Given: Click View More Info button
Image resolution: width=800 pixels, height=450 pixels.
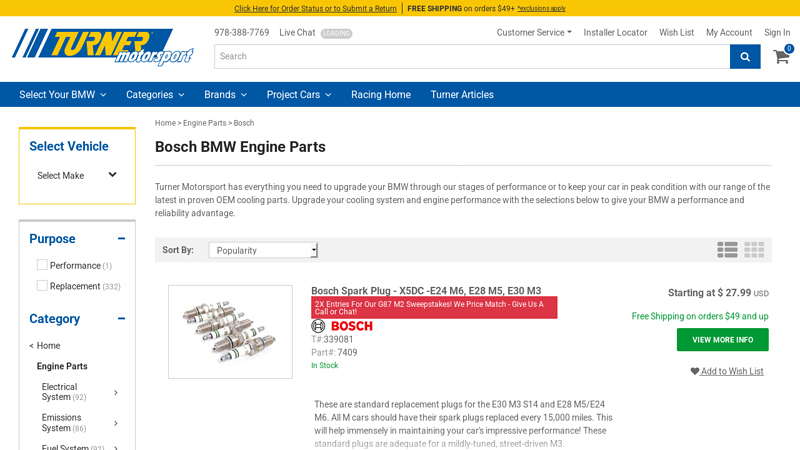Looking at the screenshot, I should click(x=722, y=339).
